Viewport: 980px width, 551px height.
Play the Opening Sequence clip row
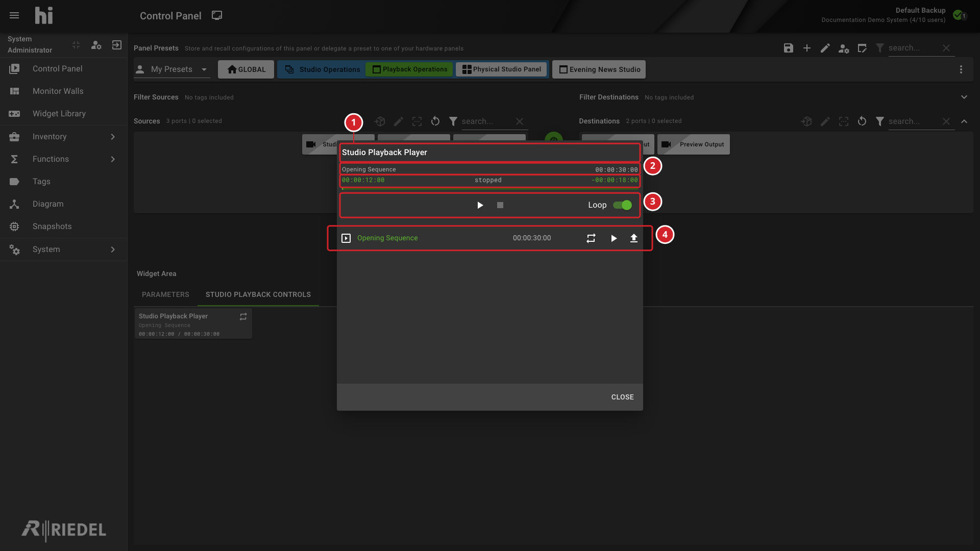click(x=614, y=238)
